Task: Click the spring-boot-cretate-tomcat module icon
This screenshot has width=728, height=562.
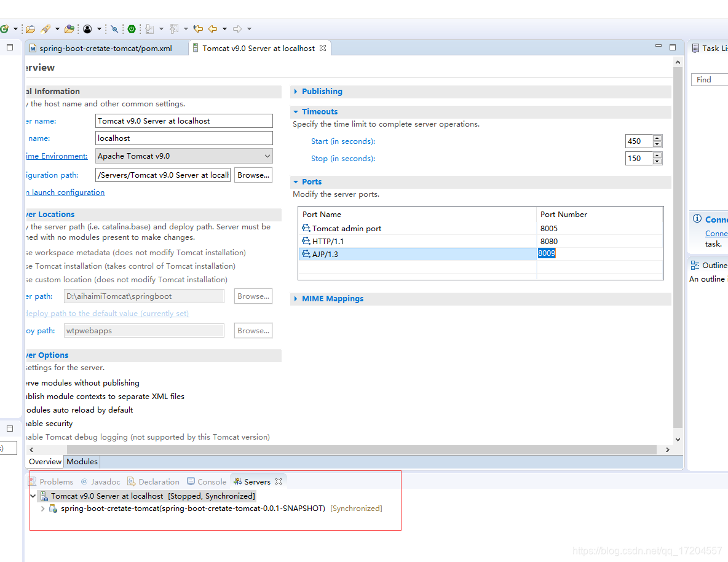Action: 53,509
